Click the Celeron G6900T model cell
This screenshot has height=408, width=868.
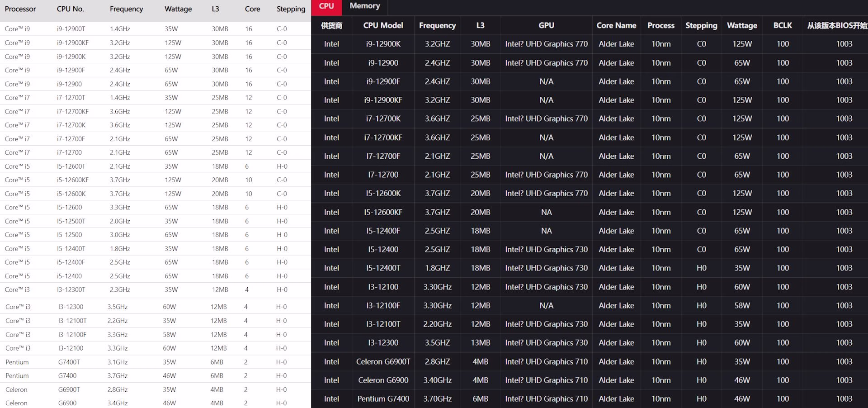[383, 361]
